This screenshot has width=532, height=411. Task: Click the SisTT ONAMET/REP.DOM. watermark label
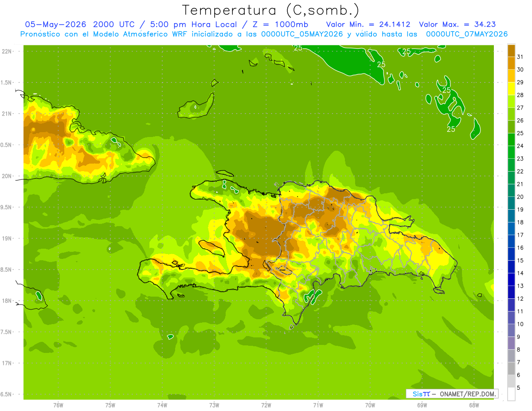[452, 394]
